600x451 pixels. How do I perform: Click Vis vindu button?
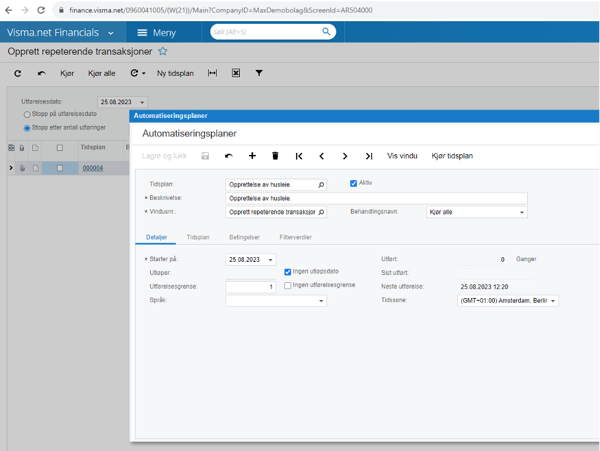coord(402,156)
